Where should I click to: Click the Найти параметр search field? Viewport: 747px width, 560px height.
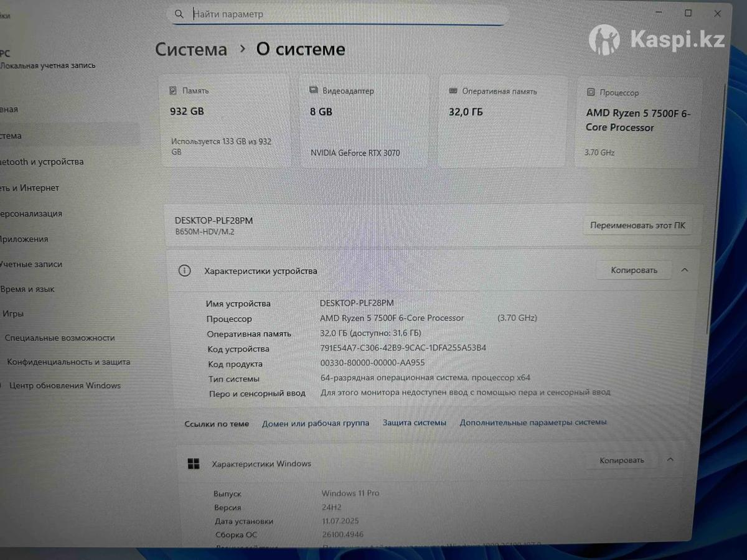339,14
